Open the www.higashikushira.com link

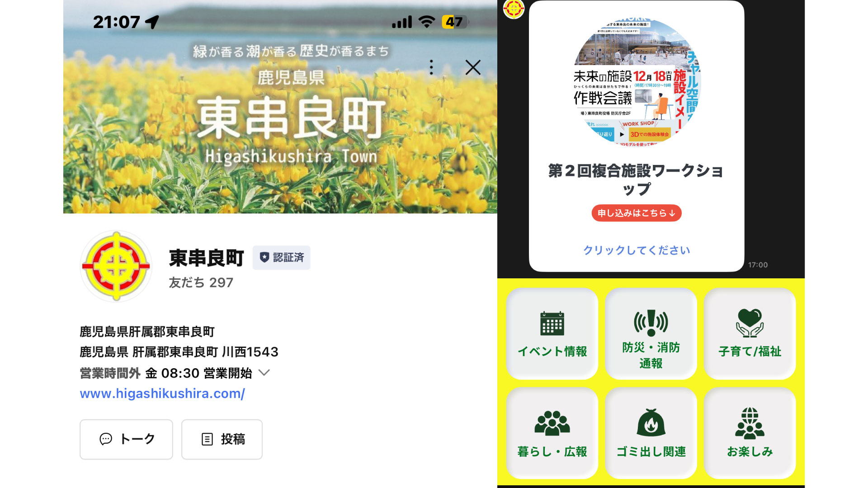(x=162, y=394)
